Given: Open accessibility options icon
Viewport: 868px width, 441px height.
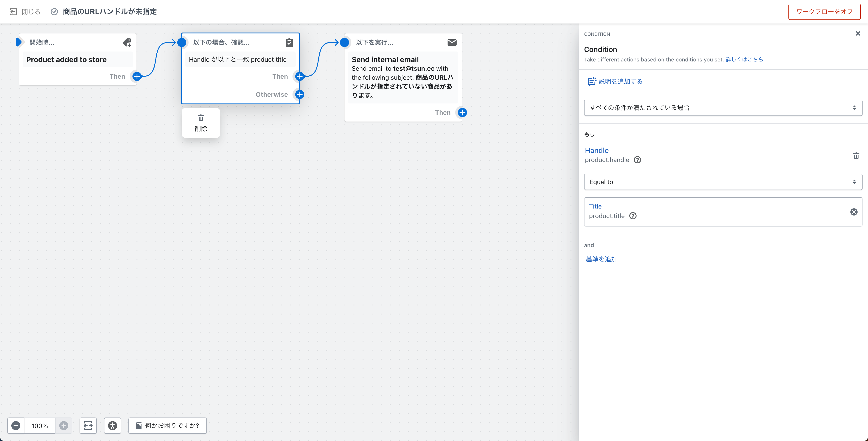Looking at the screenshot, I should (x=113, y=425).
